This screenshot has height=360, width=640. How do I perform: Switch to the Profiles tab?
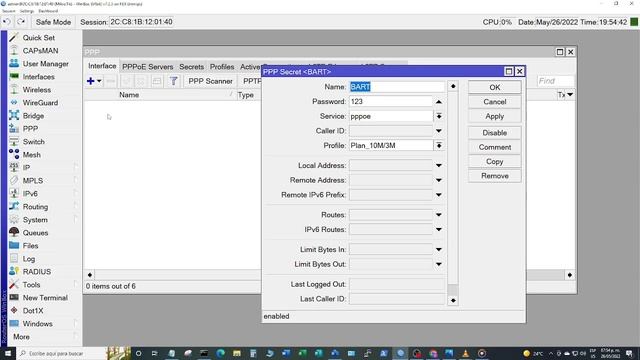click(222, 67)
